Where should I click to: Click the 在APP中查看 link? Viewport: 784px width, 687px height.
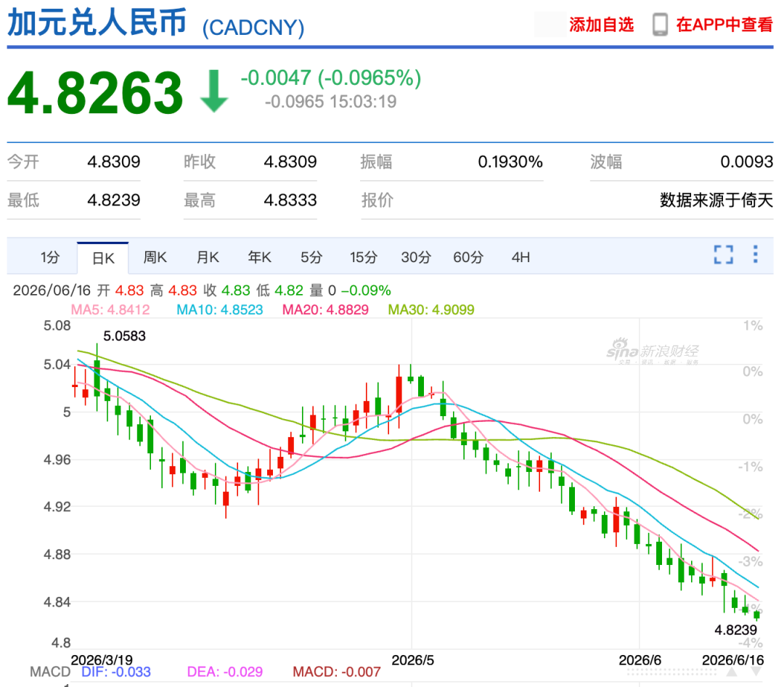[724, 25]
